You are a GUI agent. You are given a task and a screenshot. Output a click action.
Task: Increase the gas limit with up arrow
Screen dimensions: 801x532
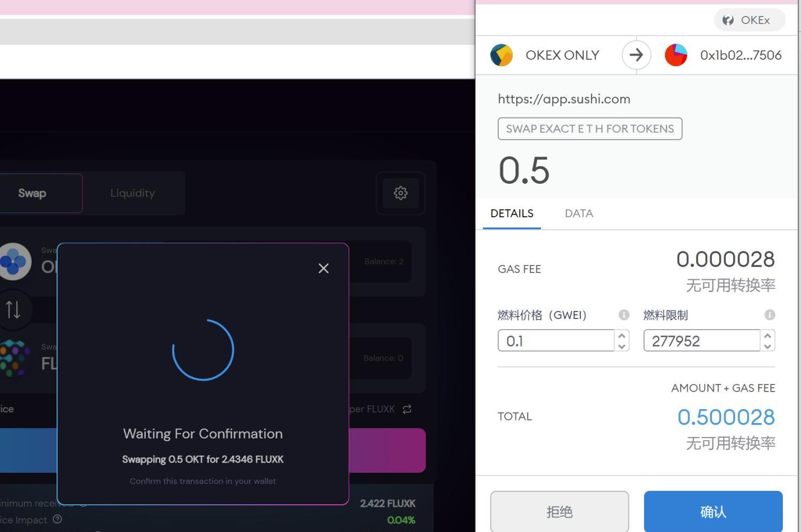767,336
